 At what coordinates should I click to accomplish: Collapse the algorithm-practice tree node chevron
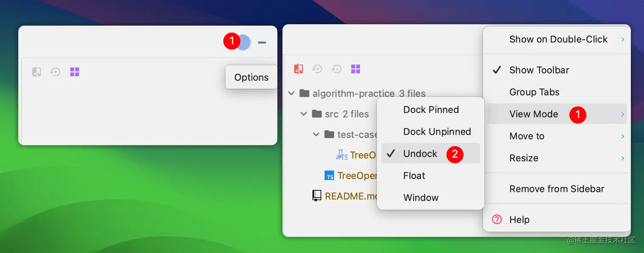(291, 93)
